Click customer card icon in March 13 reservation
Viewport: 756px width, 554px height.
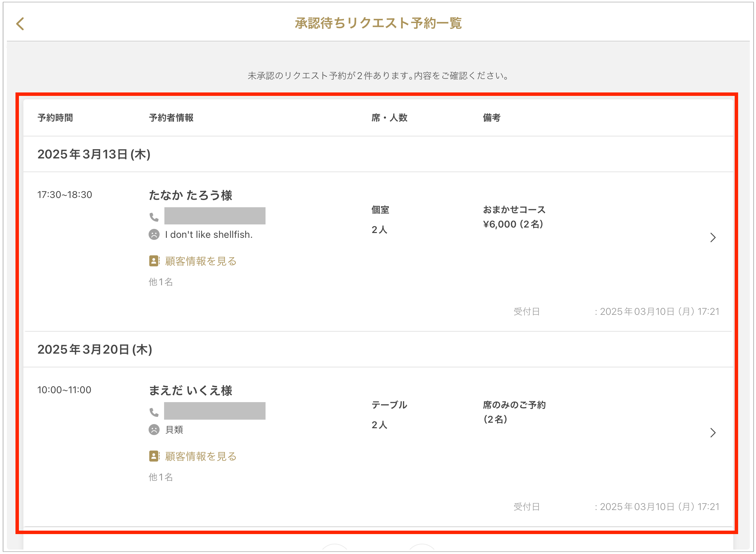[x=154, y=261]
